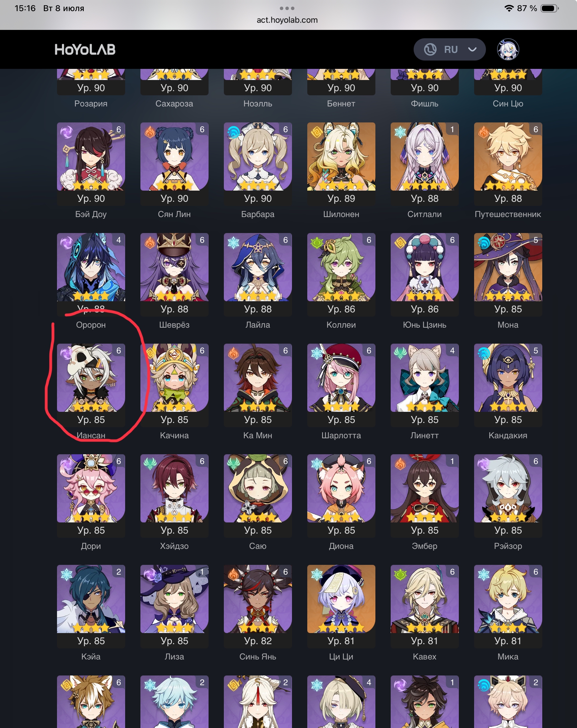Click the Electro element icon on Бэй Доу
577x728 pixels.
coord(67,132)
